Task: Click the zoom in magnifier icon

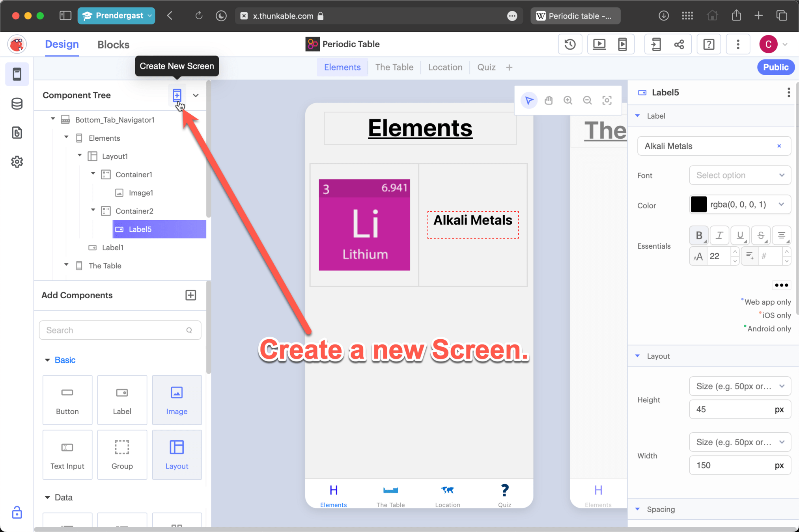Action: pyautogui.click(x=568, y=100)
